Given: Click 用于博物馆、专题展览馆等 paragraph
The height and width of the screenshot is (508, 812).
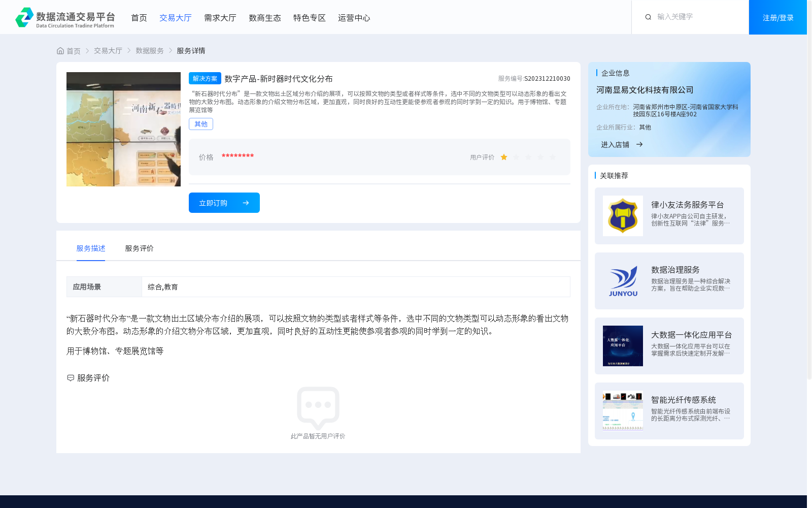Looking at the screenshot, I should point(115,351).
